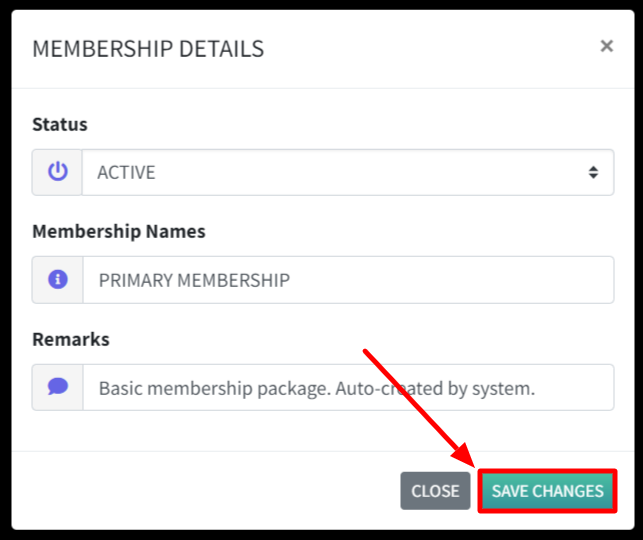Screen dimensions: 643x540
Task: Click the green SAVE CHANGES button
Action: 547,491
